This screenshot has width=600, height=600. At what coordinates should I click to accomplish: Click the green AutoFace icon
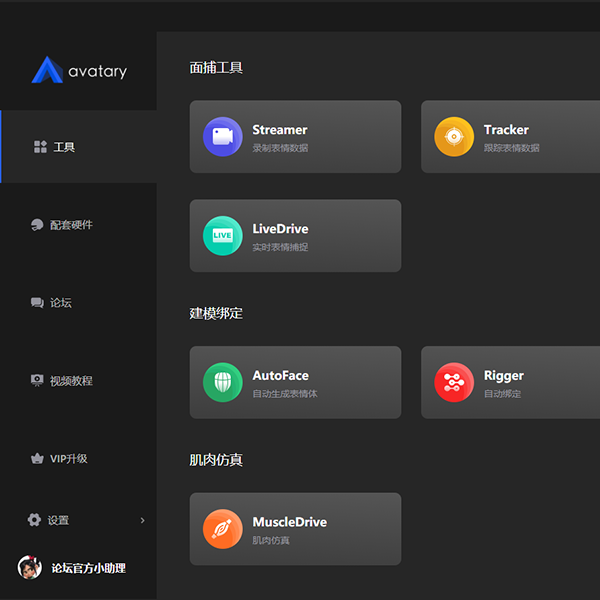222,382
